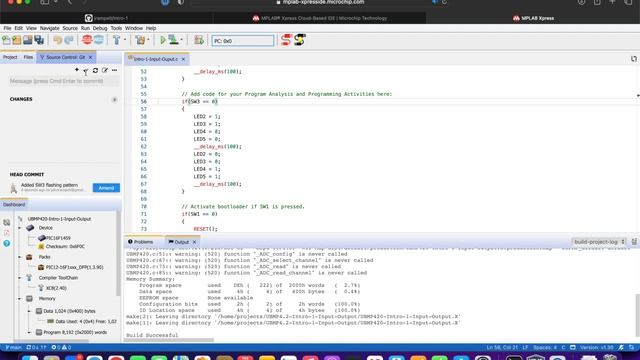The image size is (640, 360).
Task: Open the Source menu
Action: tap(70, 28)
